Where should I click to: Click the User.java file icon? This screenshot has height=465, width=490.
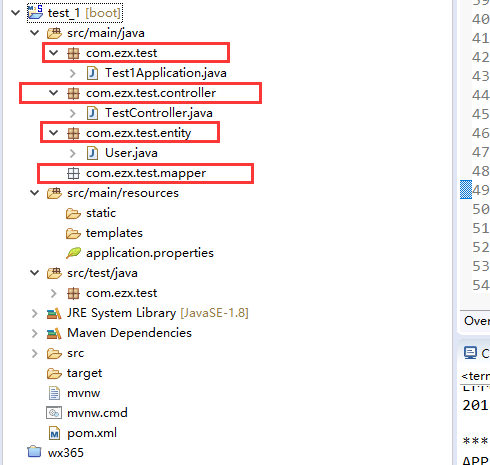(92, 153)
